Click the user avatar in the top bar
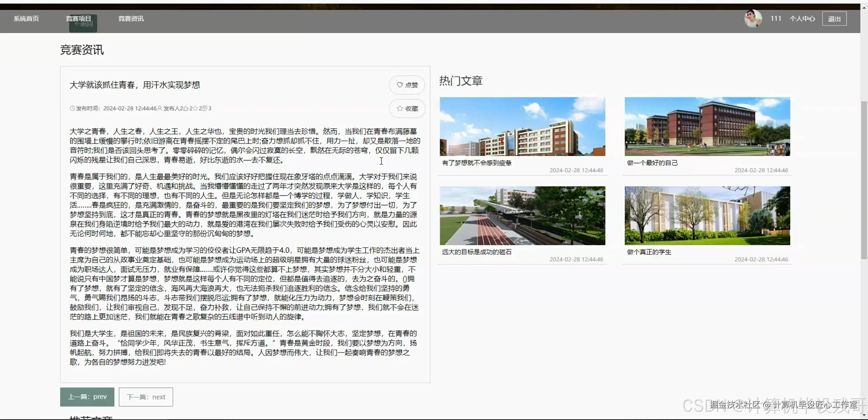Image resolution: width=868 pixels, height=420 pixels. tap(753, 18)
